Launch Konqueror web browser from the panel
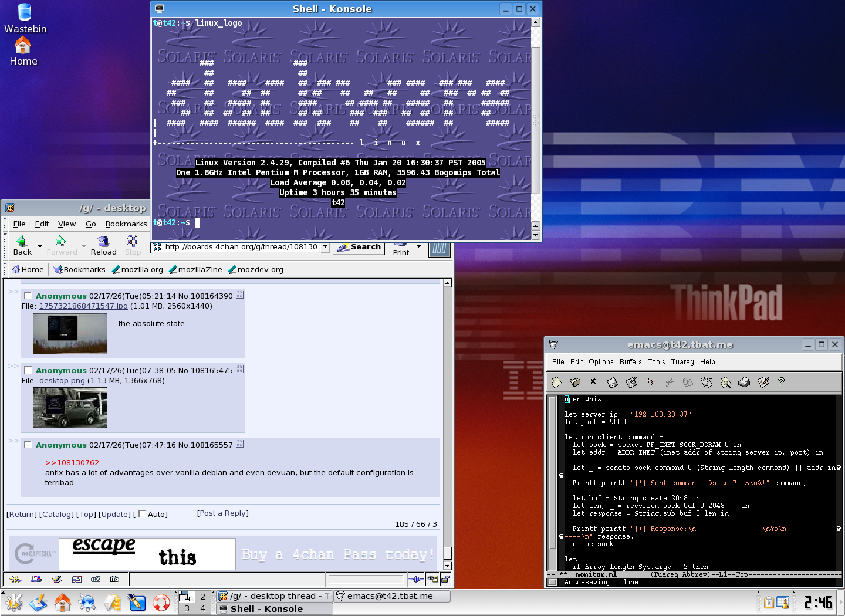Image resolution: width=845 pixels, height=616 pixels. click(87, 603)
